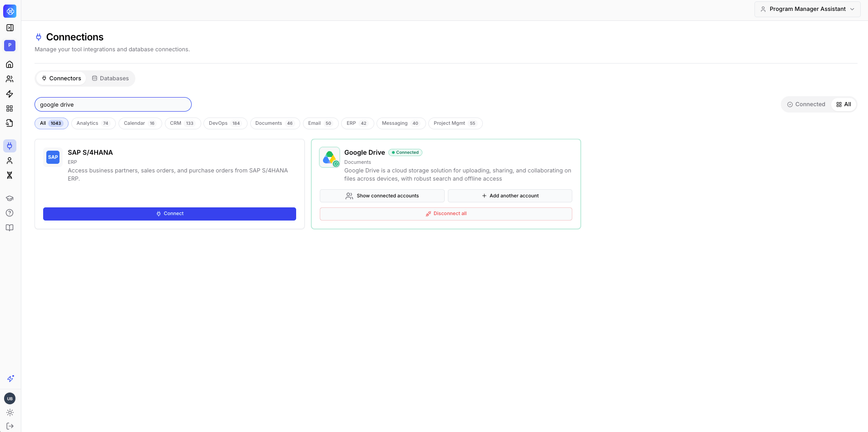Disconnect all Google Drive accounts
The width and height of the screenshot is (868, 432).
(x=446, y=214)
